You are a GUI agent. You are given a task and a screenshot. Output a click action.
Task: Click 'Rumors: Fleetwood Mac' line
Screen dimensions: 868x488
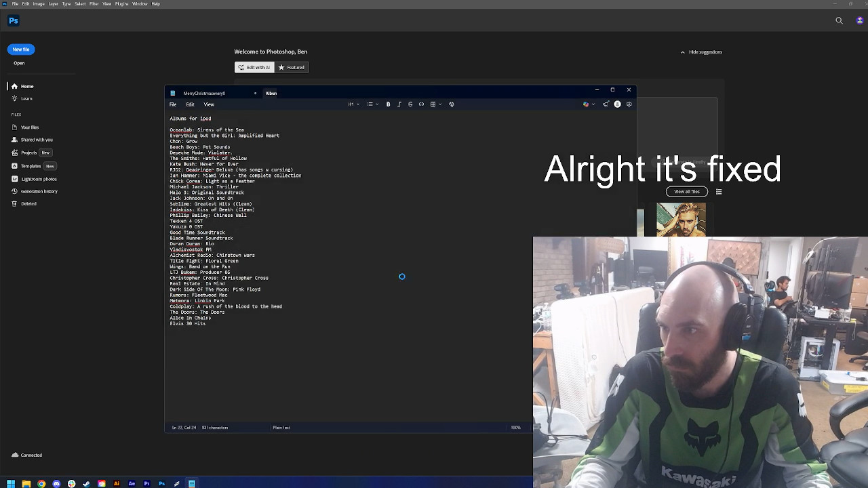pyautogui.click(x=198, y=296)
